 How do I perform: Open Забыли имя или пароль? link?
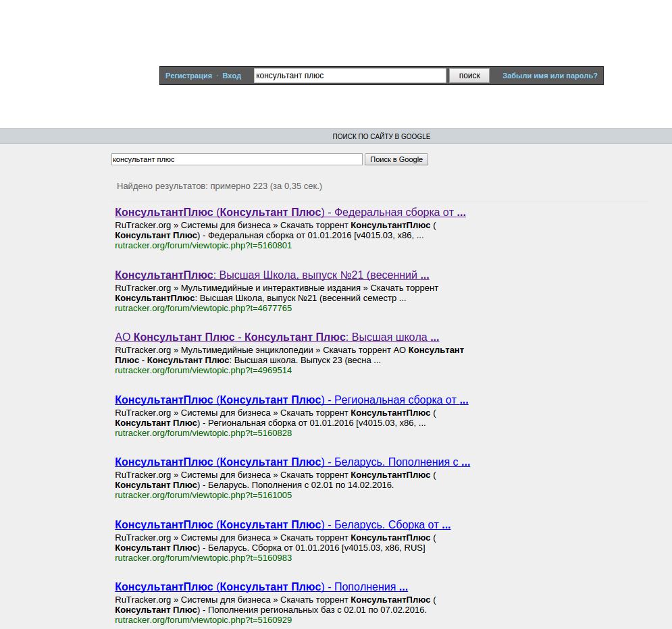(x=550, y=76)
